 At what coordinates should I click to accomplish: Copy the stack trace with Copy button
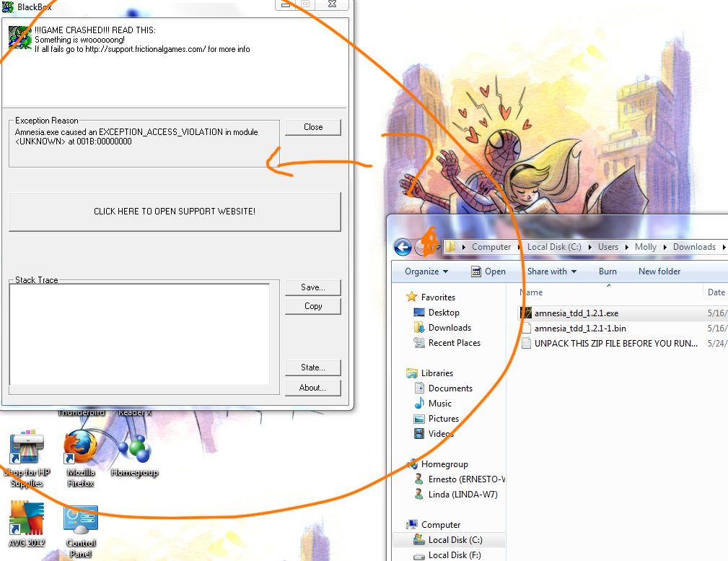[x=313, y=306]
